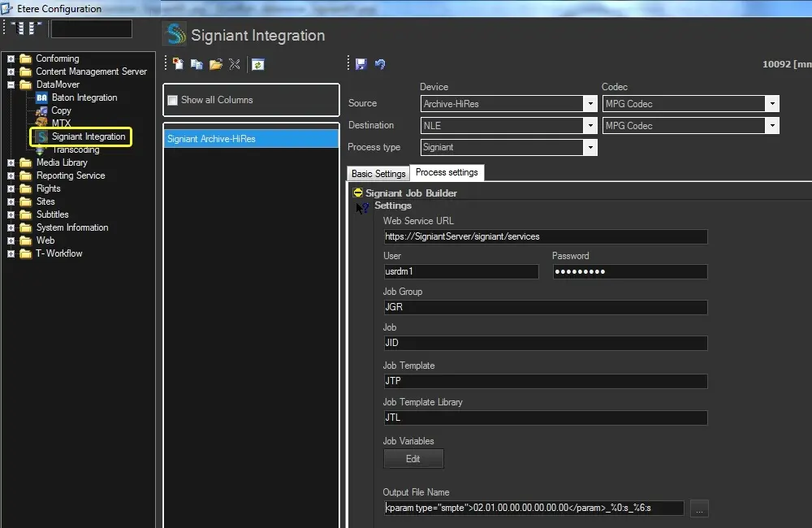
Task: Open the Source Device dropdown
Action: [590, 104]
